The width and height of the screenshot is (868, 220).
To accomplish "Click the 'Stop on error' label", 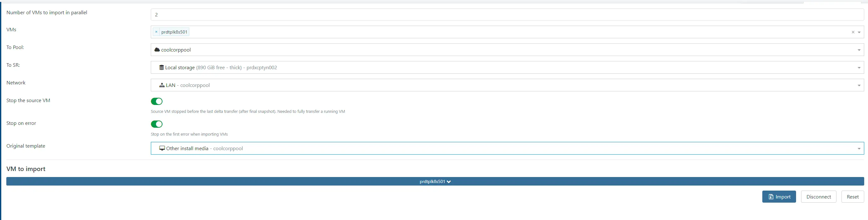I will coord(21,123).
